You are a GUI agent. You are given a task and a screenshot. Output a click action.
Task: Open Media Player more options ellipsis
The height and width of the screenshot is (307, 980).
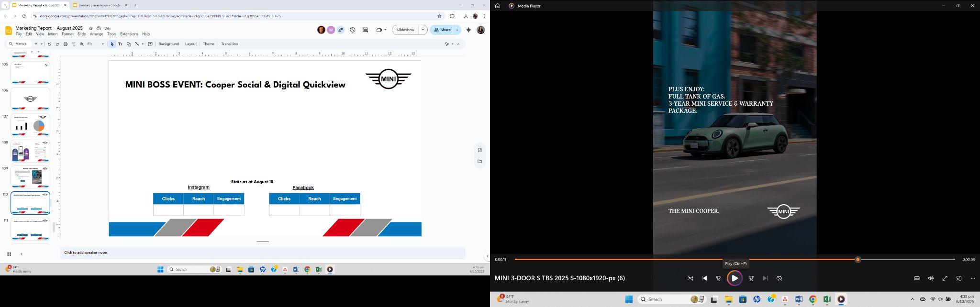click(x=973, y=278)
